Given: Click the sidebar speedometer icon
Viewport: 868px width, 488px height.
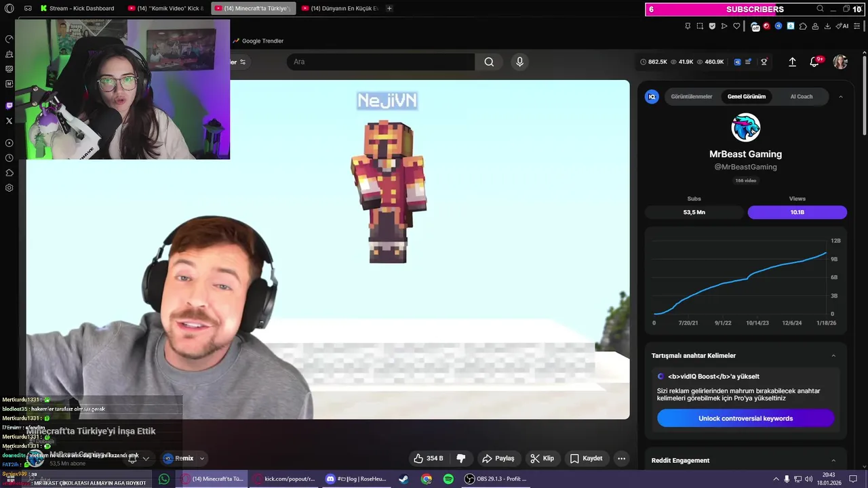Looking at the screenshot, I should pos(9,39).
